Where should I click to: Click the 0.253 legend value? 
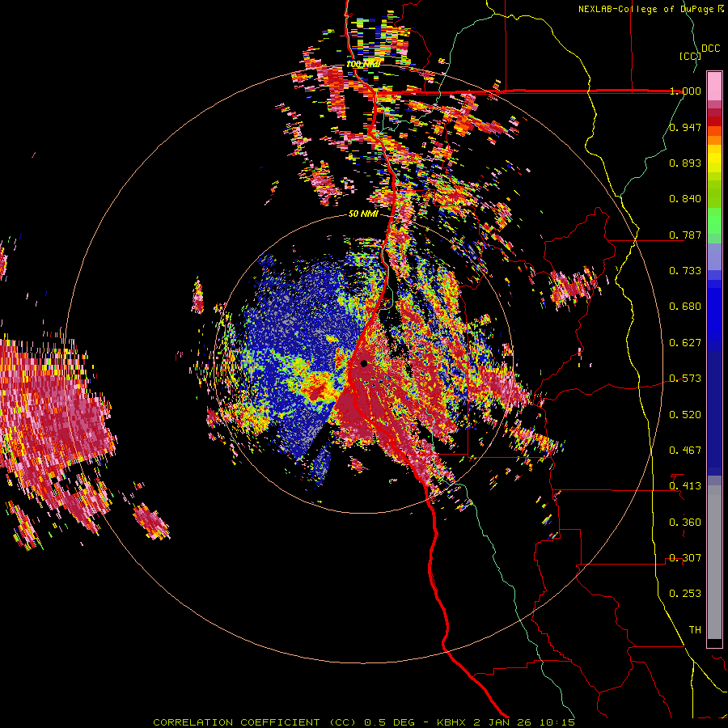pos(685,594)
